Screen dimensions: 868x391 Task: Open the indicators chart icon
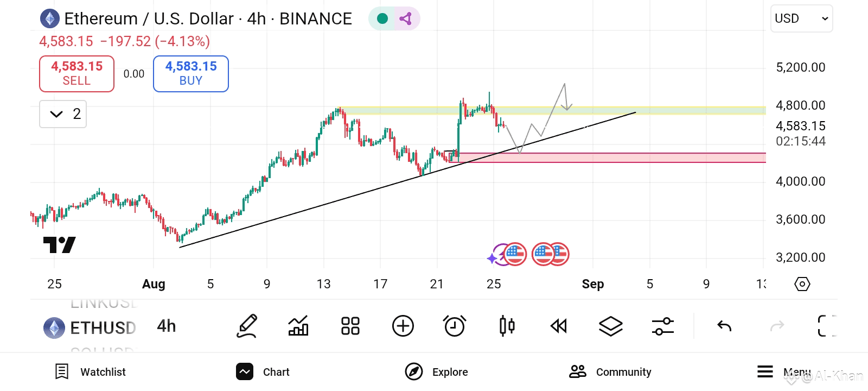[x=298, y=326]
